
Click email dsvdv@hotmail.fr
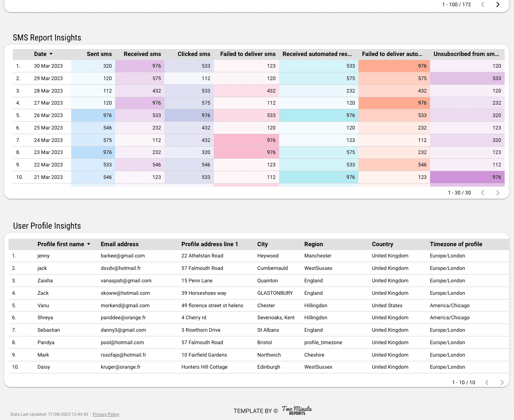(x=121, y=268)
